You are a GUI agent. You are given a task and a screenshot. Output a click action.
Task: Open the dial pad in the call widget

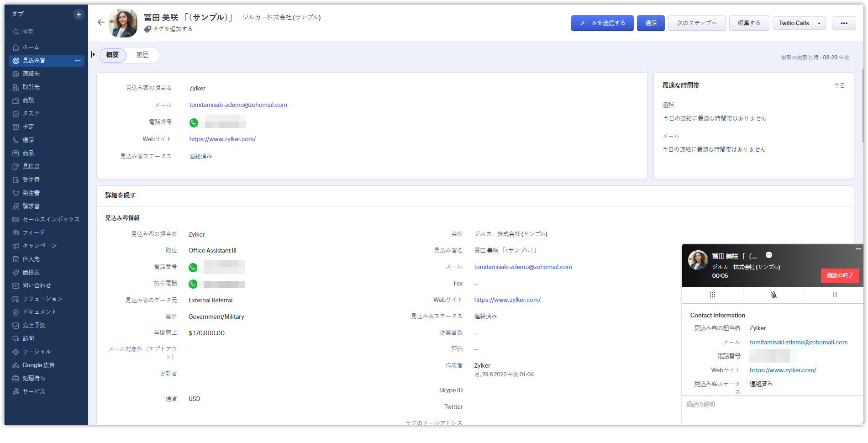tap(712, 295)
